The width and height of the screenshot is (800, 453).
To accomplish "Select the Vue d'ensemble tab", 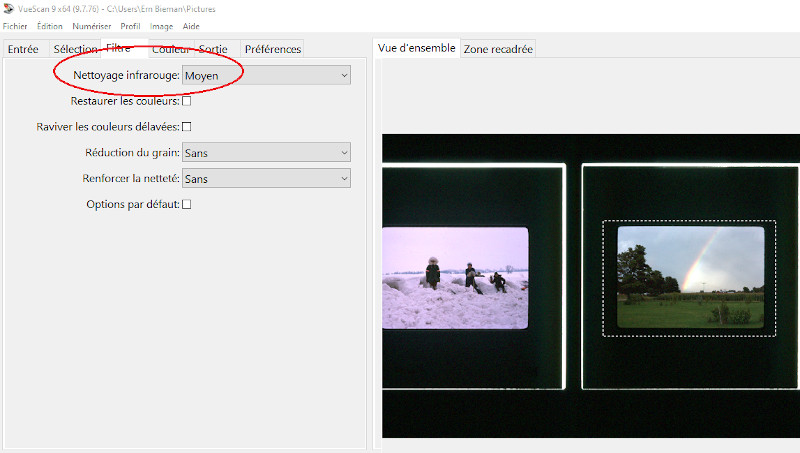I will [x=417, y=48].
